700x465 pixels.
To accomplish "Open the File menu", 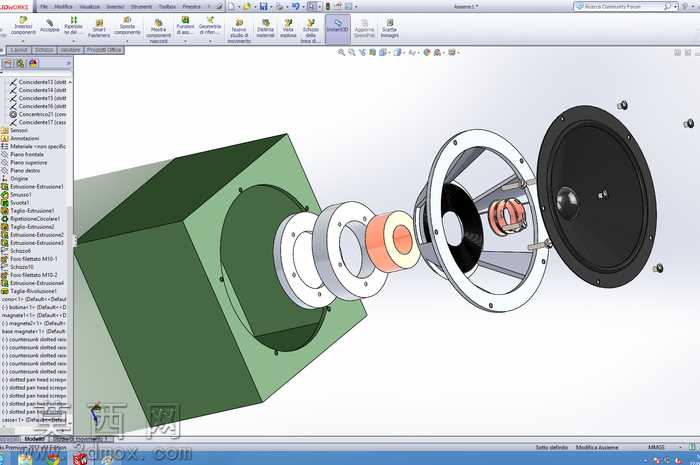I will pyautogui.click(x=44, y=7).
